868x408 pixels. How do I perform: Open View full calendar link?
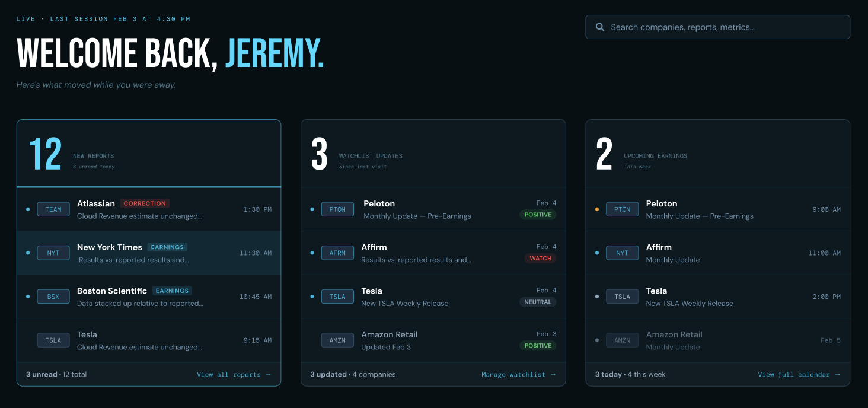[x=799, y=375]
